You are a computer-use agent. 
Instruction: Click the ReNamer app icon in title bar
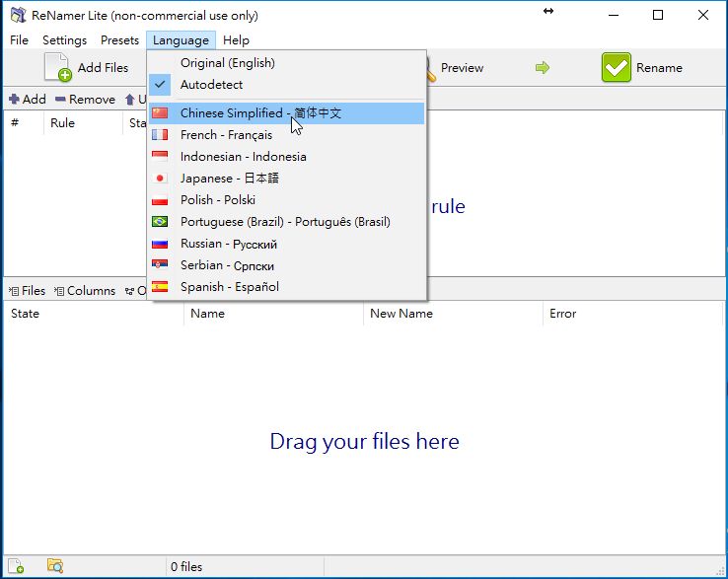tap(18, 16)
